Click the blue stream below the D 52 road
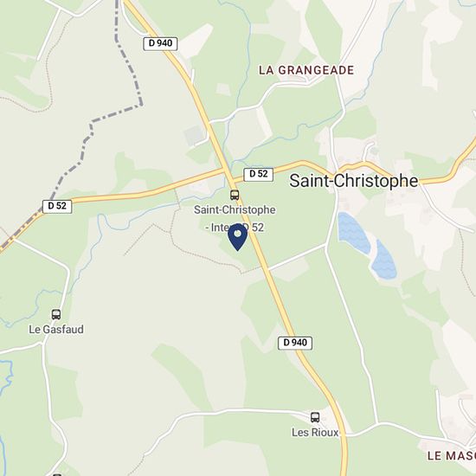This screenshot has width=476, height=476. coord(127,220)
